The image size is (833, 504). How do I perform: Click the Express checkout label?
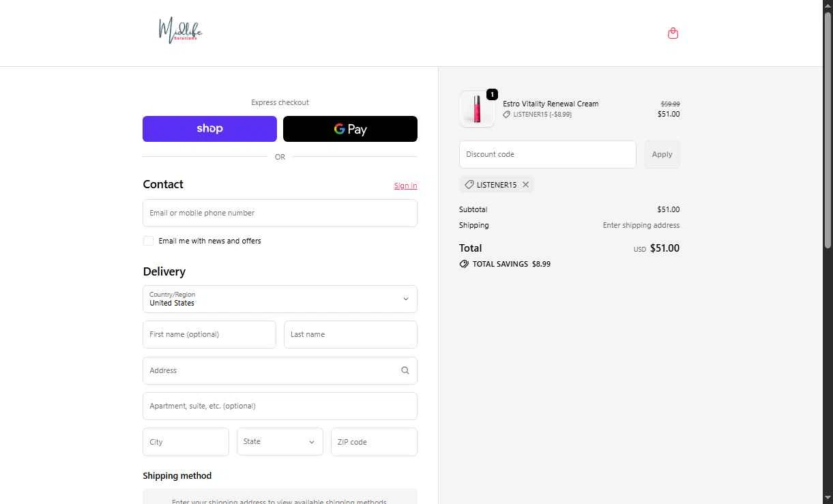(x=280, y=102)
